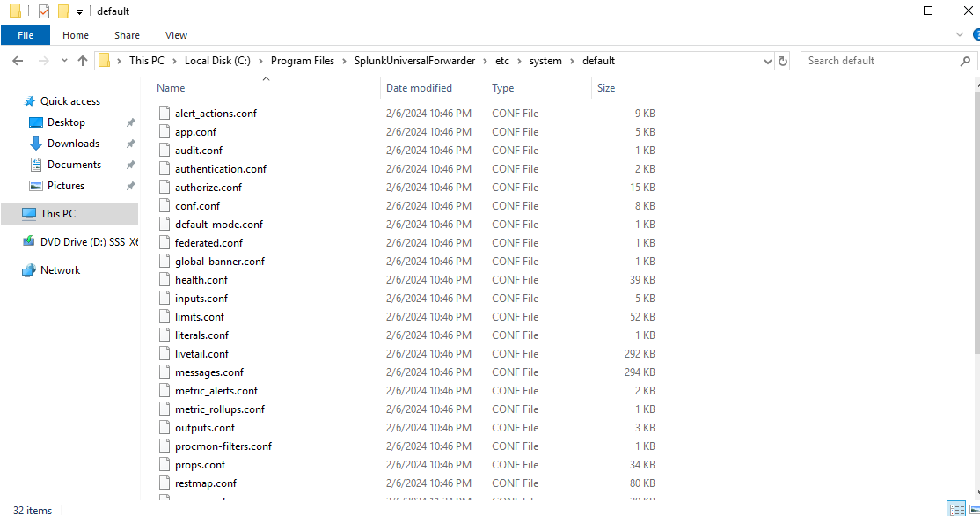Switch to the Home ribbon tab
The height and width of the screenshot is (516, 980).
[x=76, y=35]
